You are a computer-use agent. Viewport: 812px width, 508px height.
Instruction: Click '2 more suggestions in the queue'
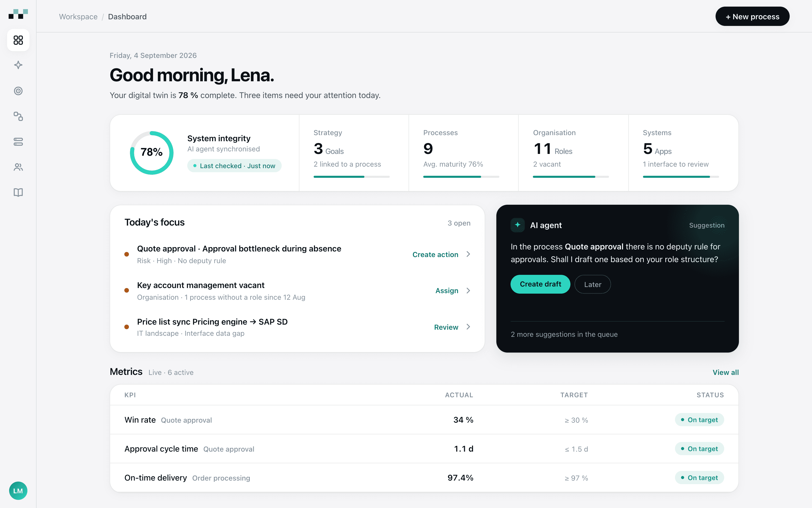564,334
